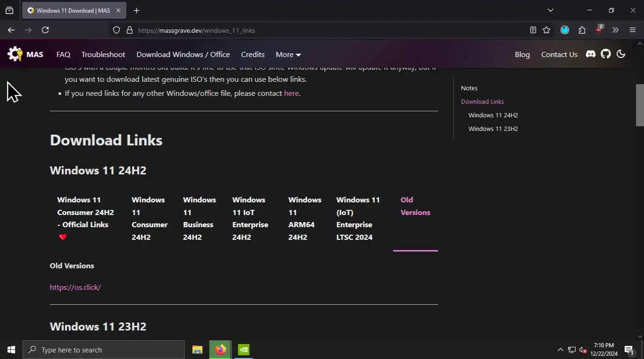Open the FAQ nav item
This screenshot has width=644, height=359.
63,54
